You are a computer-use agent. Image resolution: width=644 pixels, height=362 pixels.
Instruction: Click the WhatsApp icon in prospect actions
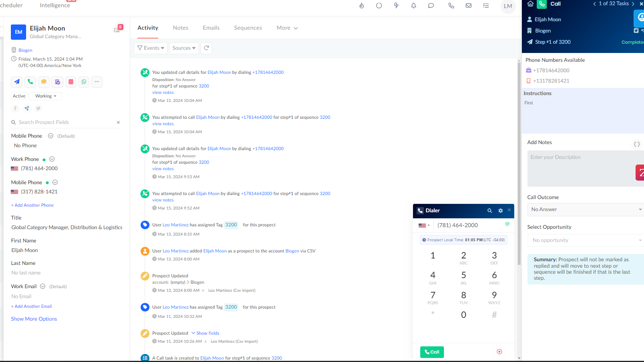(x=84, y=82)
